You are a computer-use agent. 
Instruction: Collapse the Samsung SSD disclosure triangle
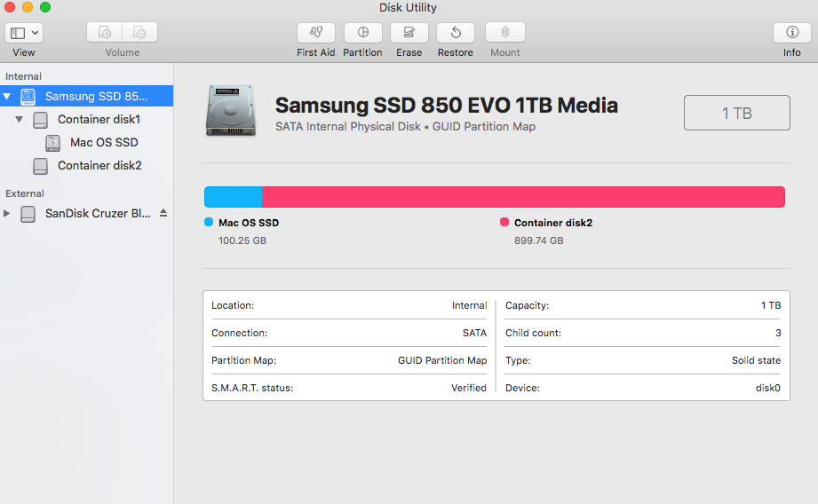[x=7, y=97]
